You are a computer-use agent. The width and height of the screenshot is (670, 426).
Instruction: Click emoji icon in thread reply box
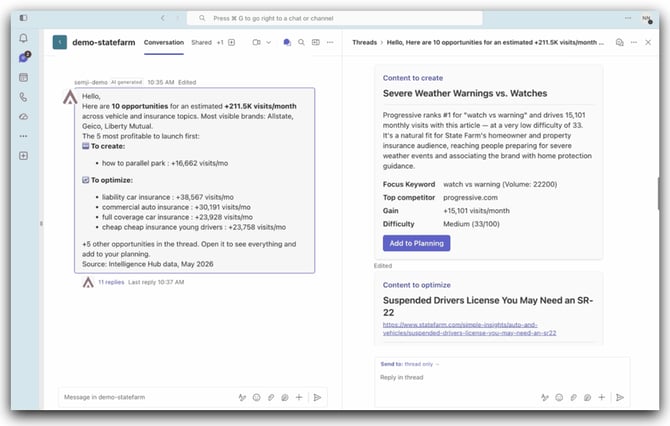(x=559, y=397)
